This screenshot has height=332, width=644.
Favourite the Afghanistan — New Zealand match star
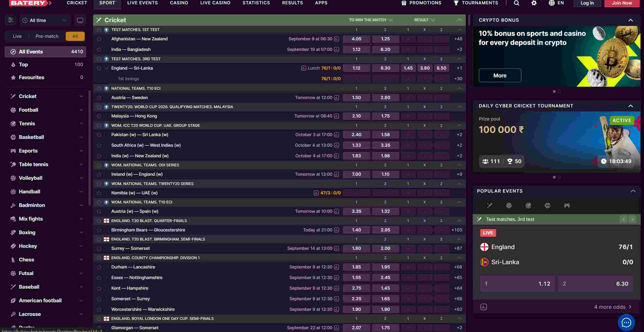(99, 39)
